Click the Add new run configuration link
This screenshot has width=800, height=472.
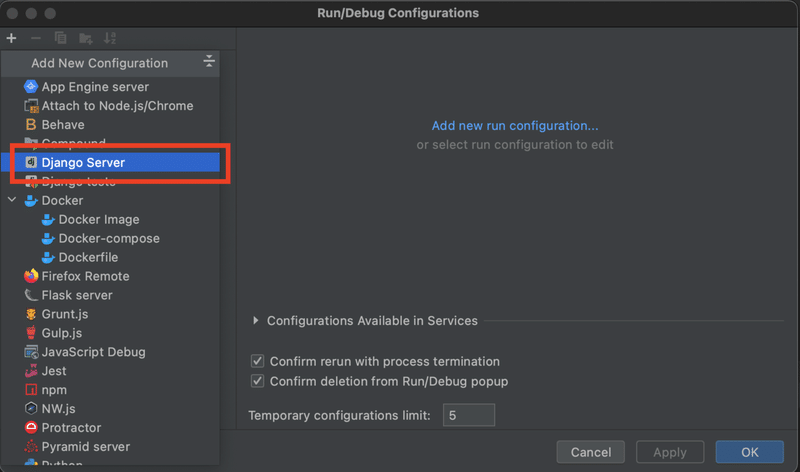515,126
